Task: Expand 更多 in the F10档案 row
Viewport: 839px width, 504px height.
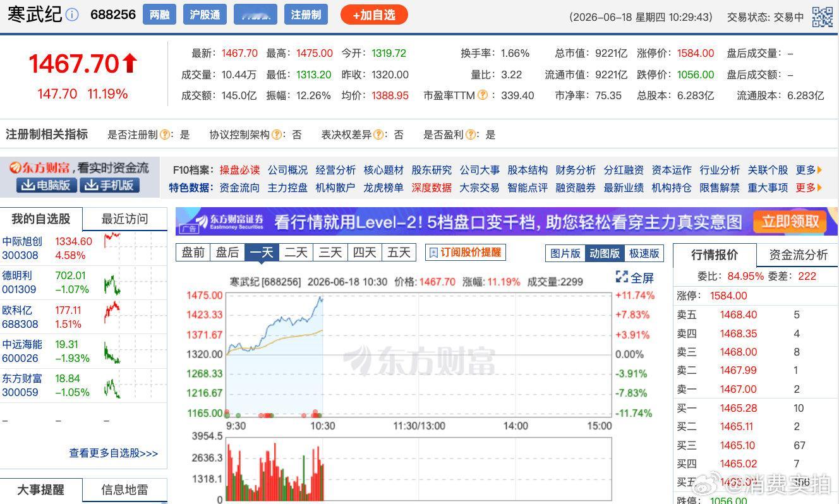Action: coord(809,170)
